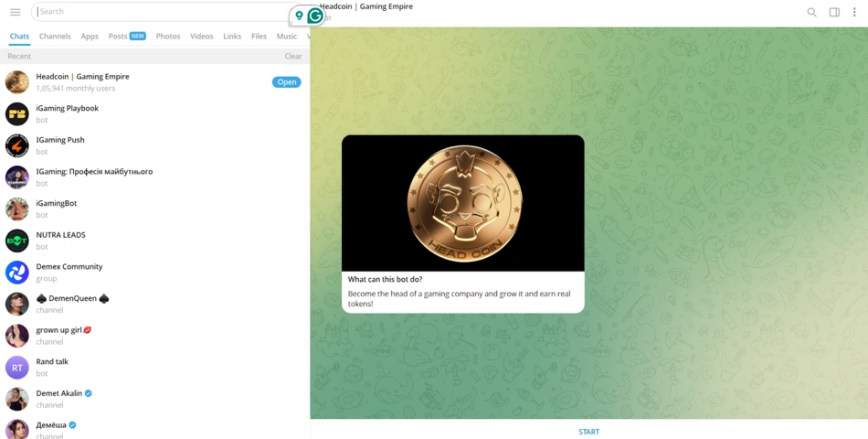Click the search icon in chat header
Screen dimensions: 868x439
point(811,12)
